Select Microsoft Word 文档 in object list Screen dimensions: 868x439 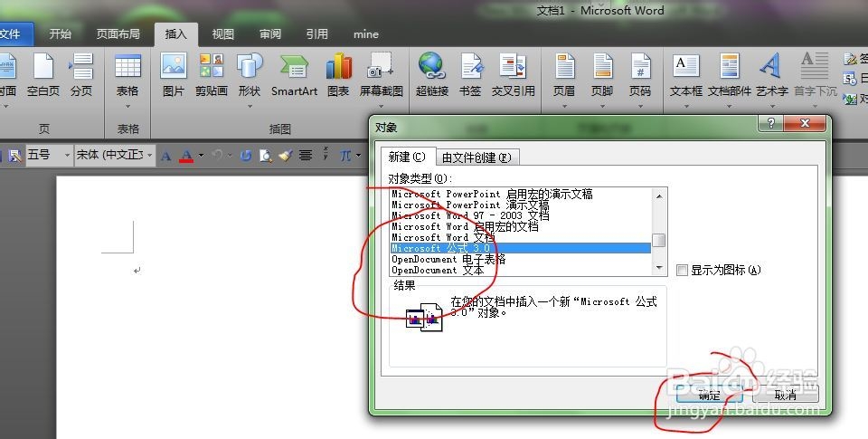tap(521, 237)
